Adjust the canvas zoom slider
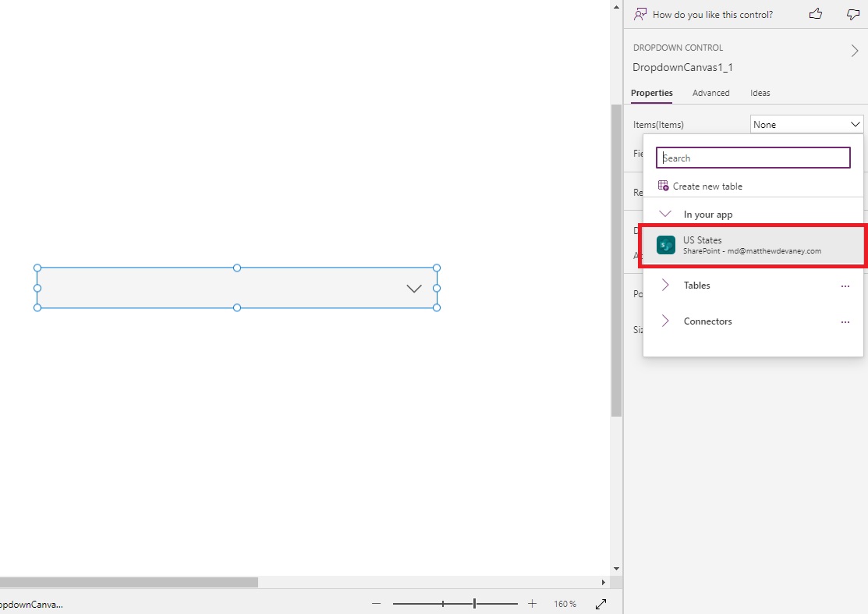Image resolution: width=868 pixels, height=614 pixels. 474,603
